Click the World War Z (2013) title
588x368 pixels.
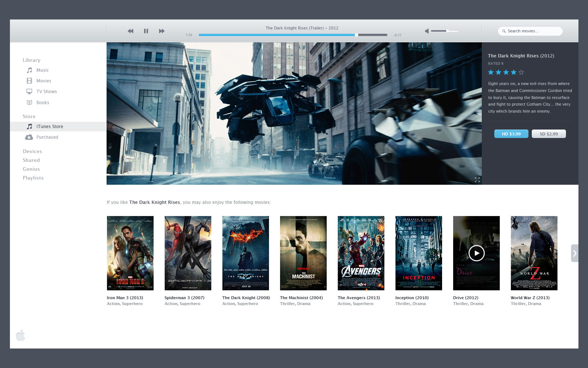point(530,298)
